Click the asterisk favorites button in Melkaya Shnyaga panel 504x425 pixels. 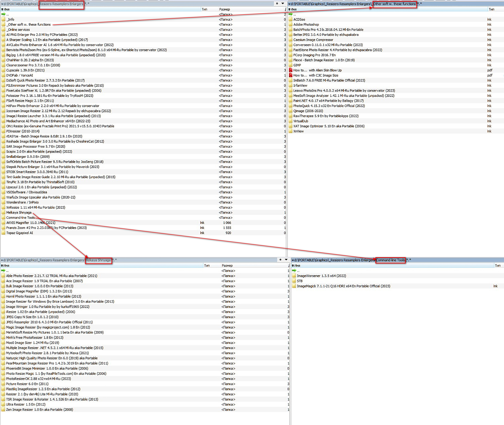[280, 260]
